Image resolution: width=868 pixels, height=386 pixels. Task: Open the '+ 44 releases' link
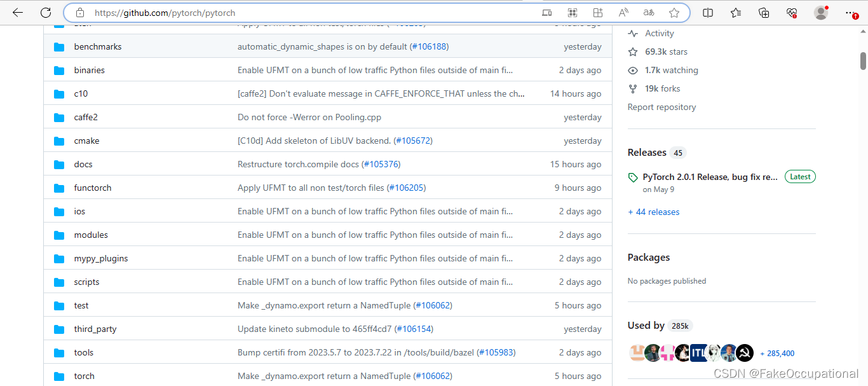coord(654,212)
